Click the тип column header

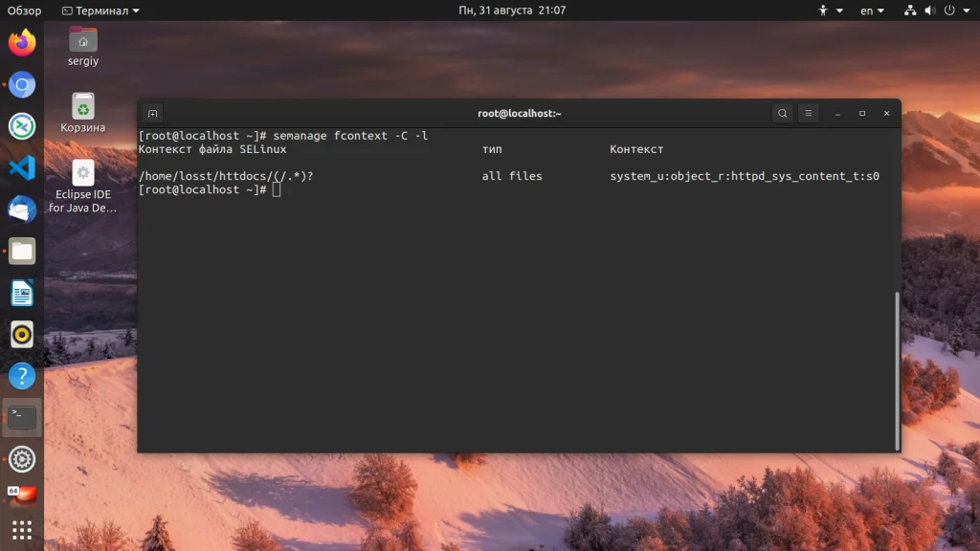492,149
